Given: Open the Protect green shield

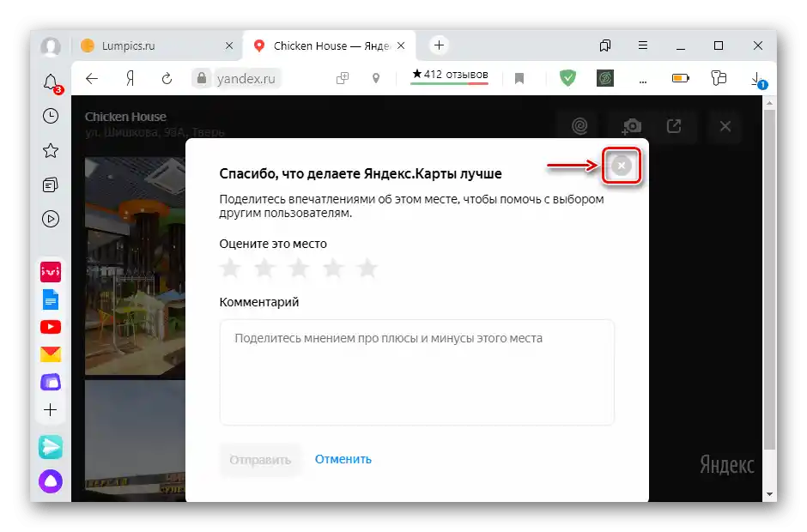Looking at the screenshot, I should point(567,78).
